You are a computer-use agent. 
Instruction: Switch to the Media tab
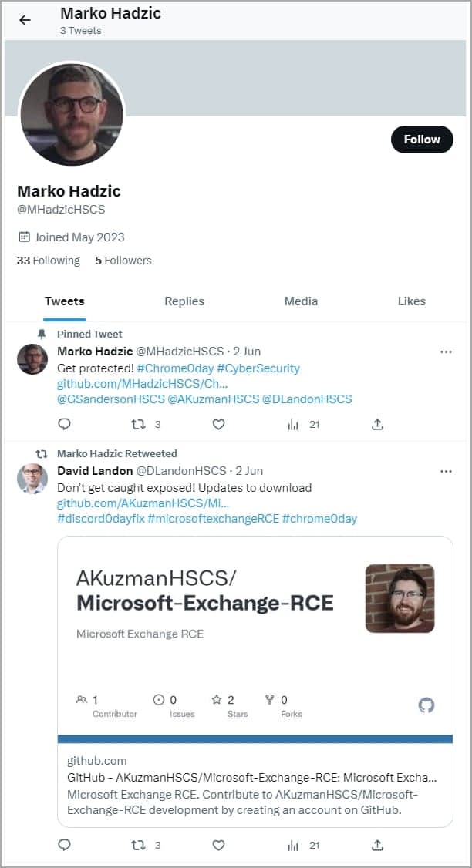tap(301, 301)
